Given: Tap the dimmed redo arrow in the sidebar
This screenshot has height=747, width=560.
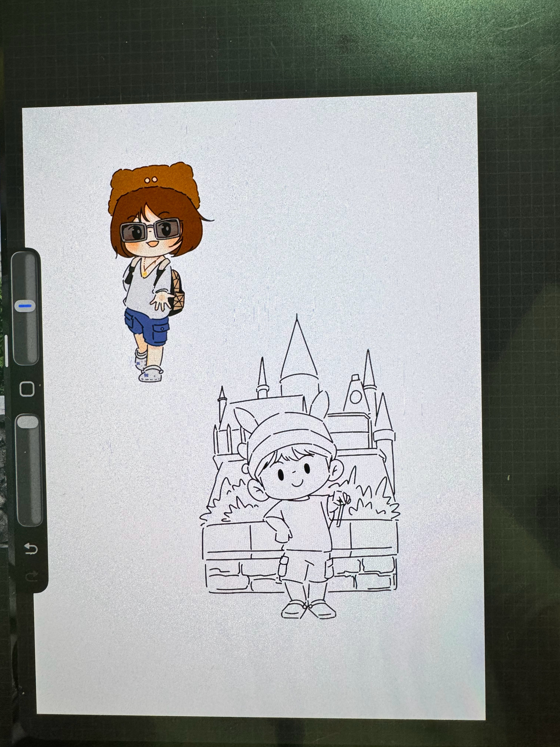Looking at the screenshot, I should 32,576.
